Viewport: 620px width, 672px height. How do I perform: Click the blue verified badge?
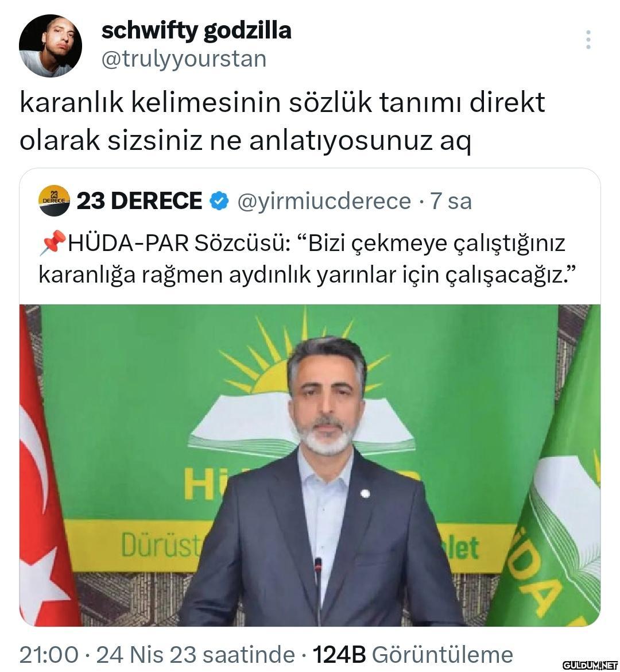[219, 201]
